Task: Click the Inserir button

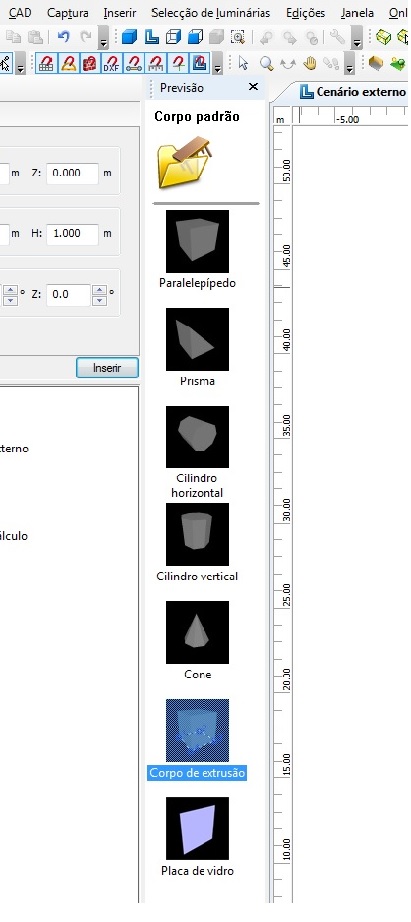Action: tap(107, 368)
